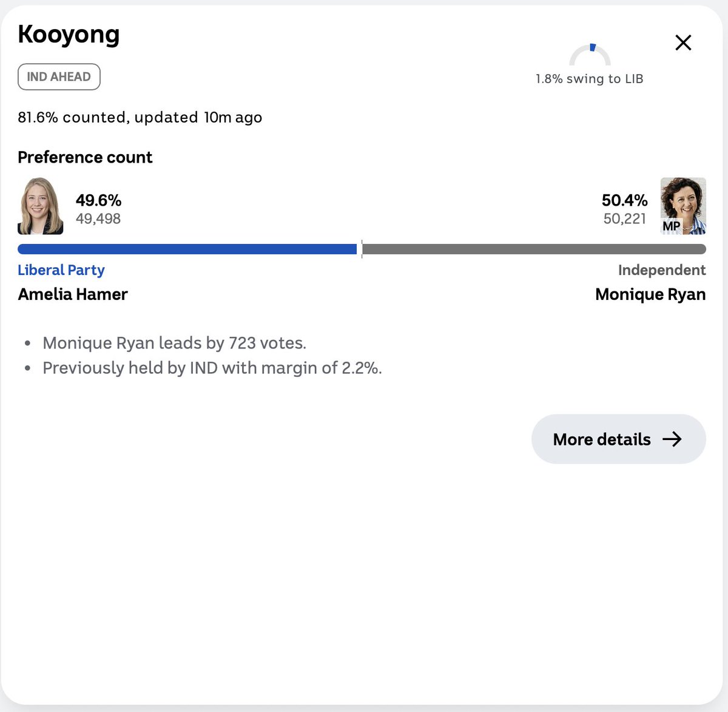Click 'Monique Ryan leads by 723 votes' bullet
This screenshot has height=712, width=728.
[x=174, y=343]
